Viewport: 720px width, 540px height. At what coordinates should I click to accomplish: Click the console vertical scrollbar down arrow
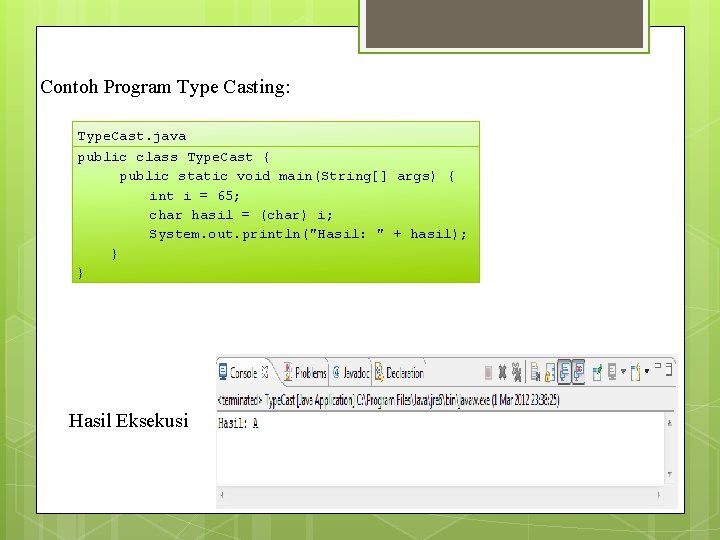click(669, 474)
